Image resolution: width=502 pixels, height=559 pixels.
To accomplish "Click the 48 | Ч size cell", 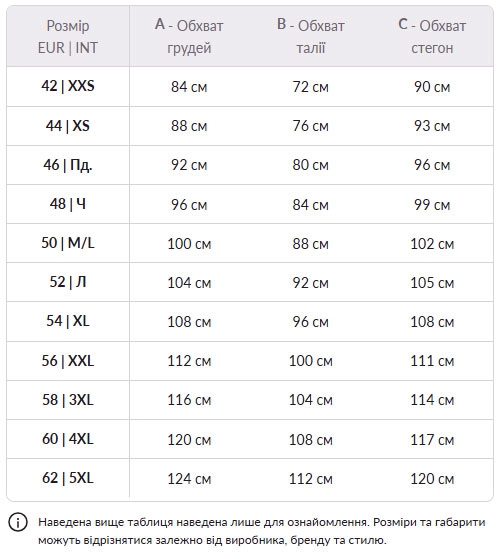I will [x=68, y=204].
